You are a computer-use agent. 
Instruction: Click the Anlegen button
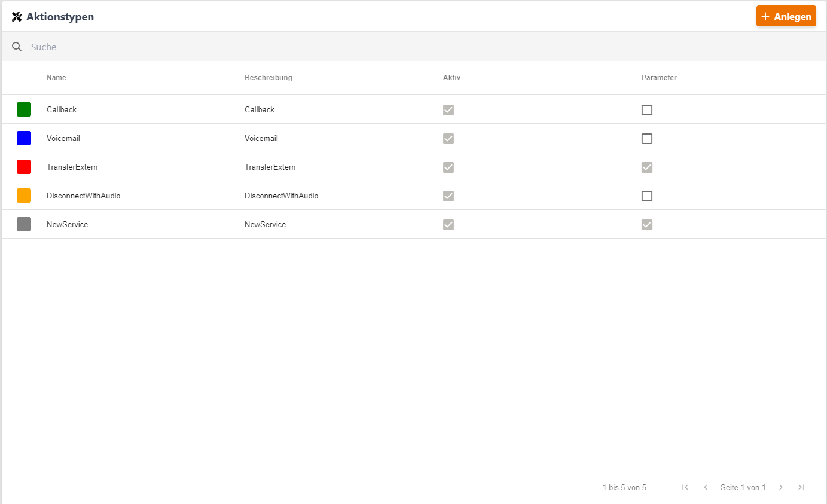[x=786, y=16]
